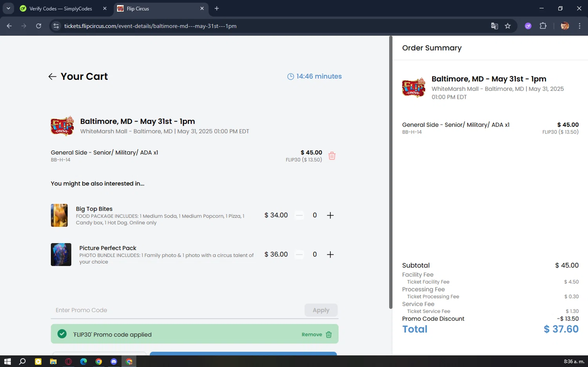
Task: Open a new browser tab
Action: pos(217,9)
